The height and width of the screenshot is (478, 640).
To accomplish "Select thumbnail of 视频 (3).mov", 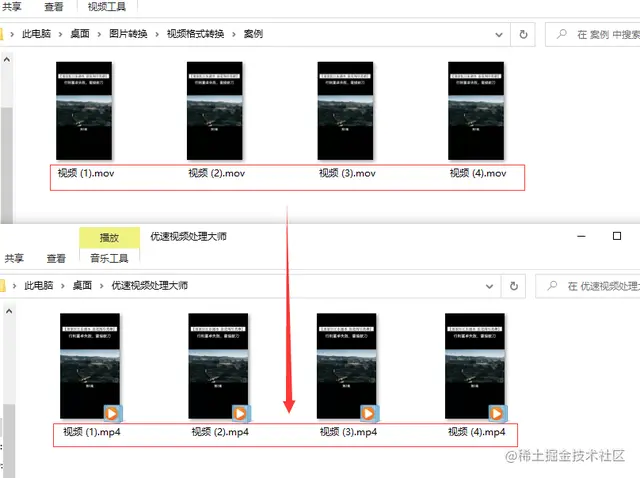I will [345, 111].
